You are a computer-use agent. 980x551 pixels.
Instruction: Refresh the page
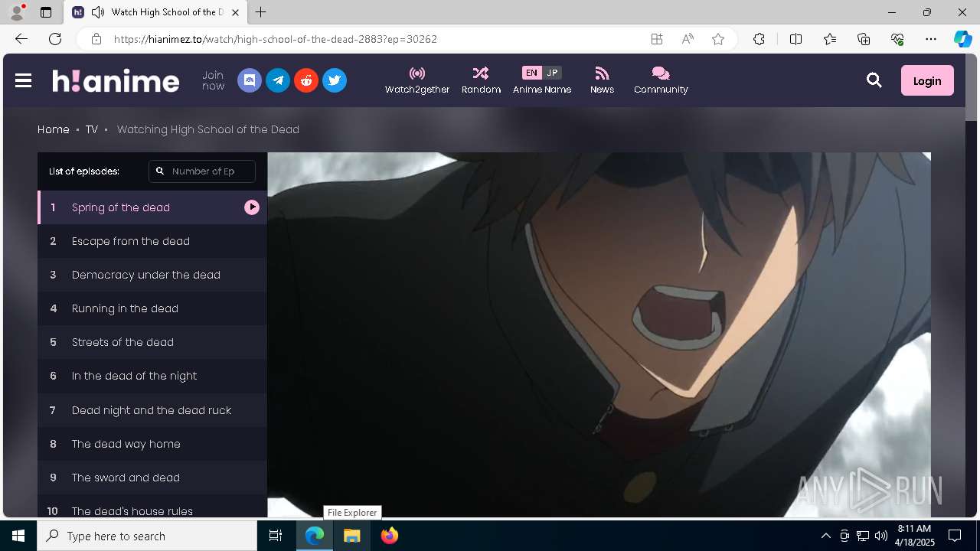pyautogui.click(x=55, y=39)
